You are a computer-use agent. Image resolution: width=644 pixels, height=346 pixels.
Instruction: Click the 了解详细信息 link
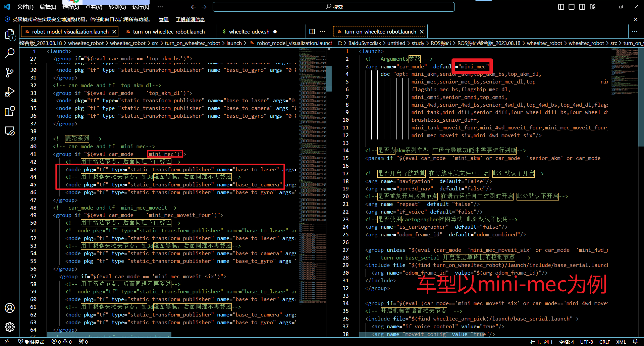coord(190,19)
